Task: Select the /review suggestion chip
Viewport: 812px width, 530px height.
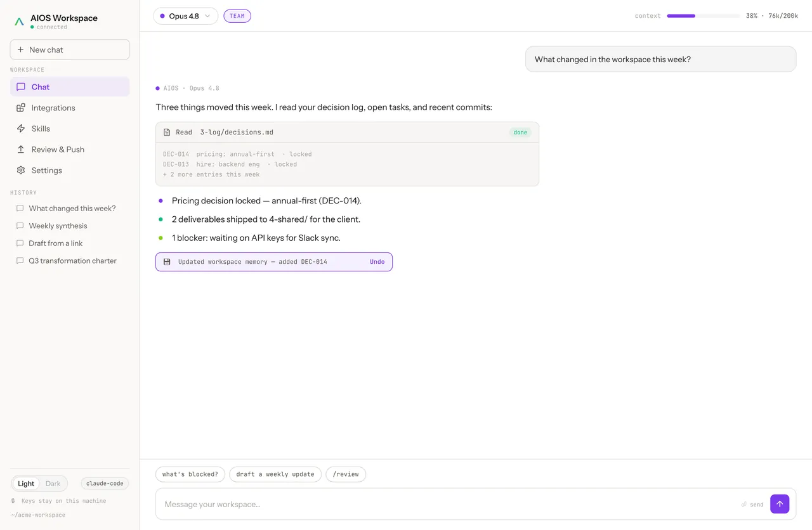Action: [346, 474]
